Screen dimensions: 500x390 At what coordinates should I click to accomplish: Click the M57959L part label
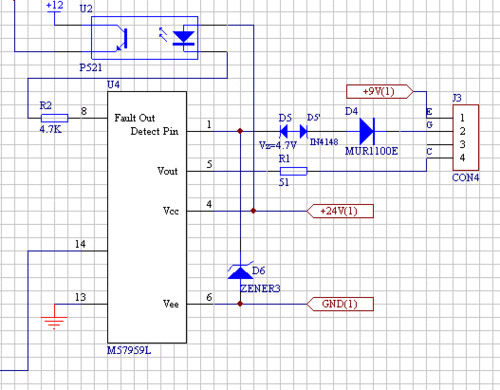pyautogui.click(x=129, y=350)
